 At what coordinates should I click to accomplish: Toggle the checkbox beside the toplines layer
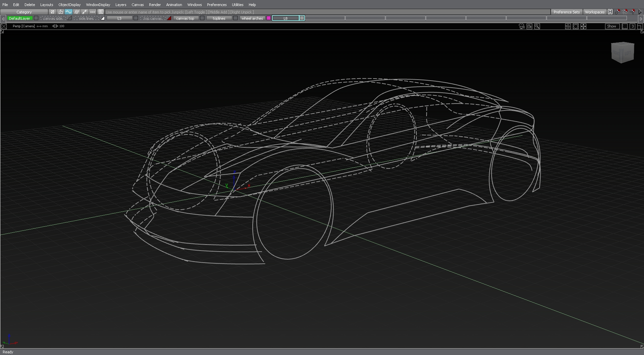pos(235,18)
